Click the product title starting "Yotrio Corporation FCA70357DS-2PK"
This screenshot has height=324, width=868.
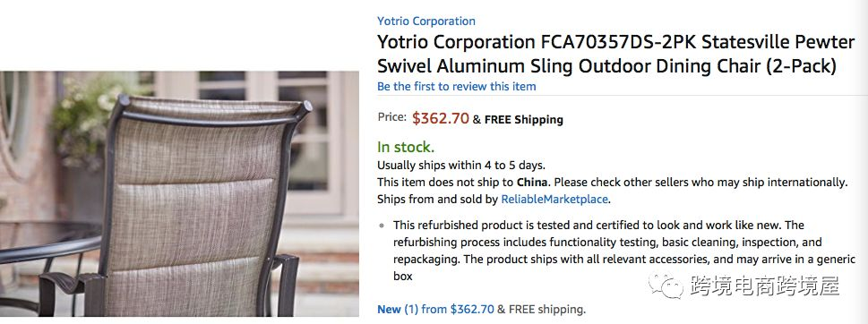pyautogui.click(x=616, y=54)
